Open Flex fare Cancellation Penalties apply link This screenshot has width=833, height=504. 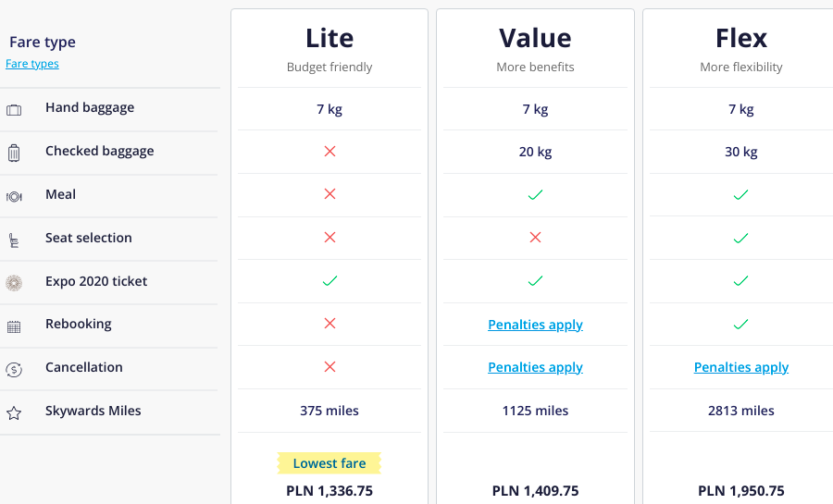pyautogui.click(x=741, y=367)
